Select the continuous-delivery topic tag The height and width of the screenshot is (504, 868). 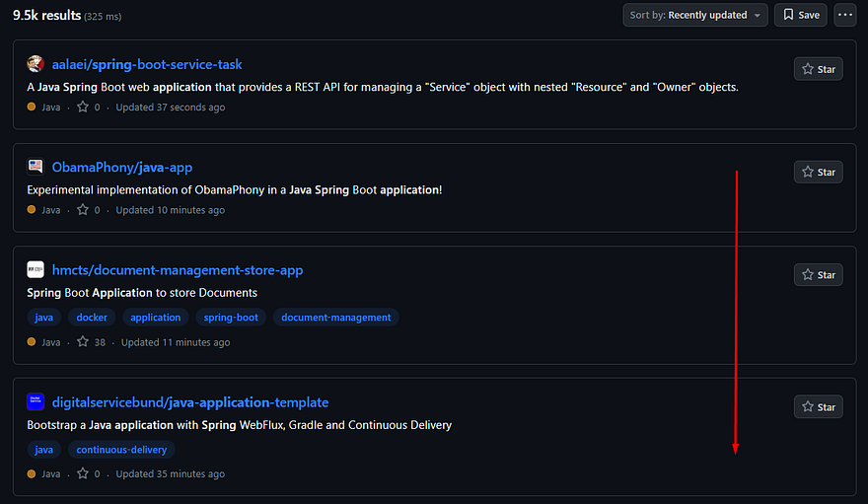tap(121, 449)
